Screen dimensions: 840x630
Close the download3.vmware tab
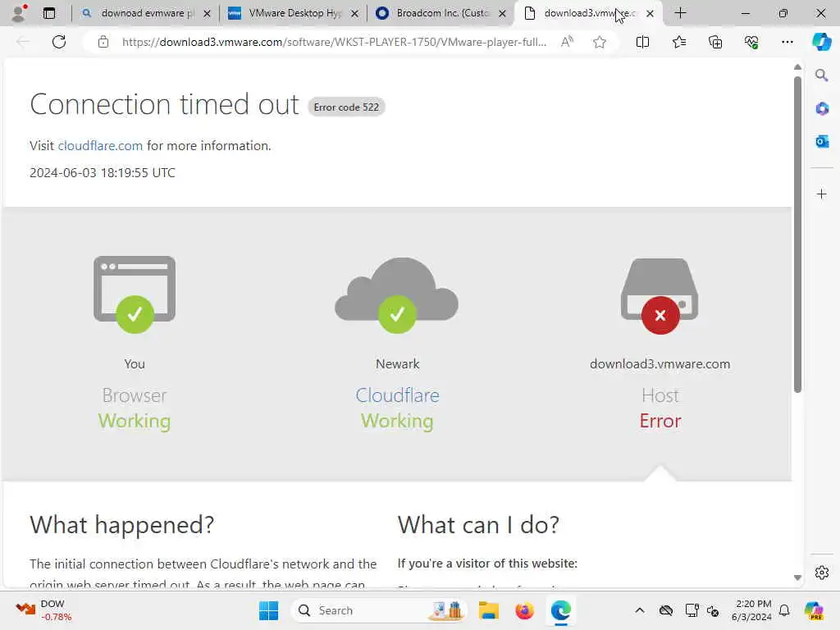tap(650, 13)
